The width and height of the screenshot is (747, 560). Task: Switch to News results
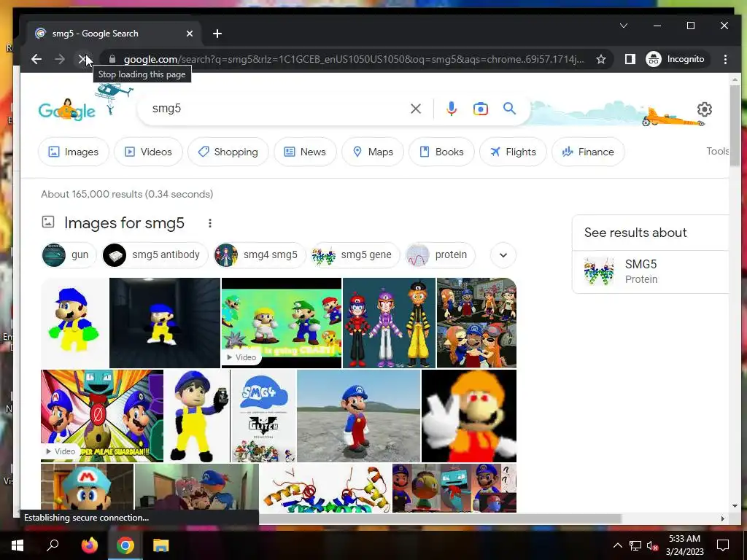[x=305, y=152]
